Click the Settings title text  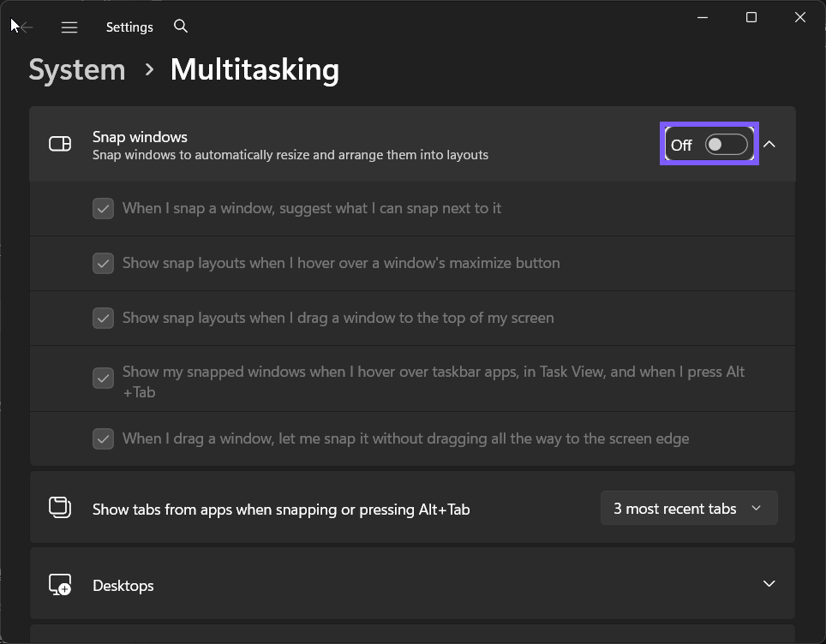(129, 27)
